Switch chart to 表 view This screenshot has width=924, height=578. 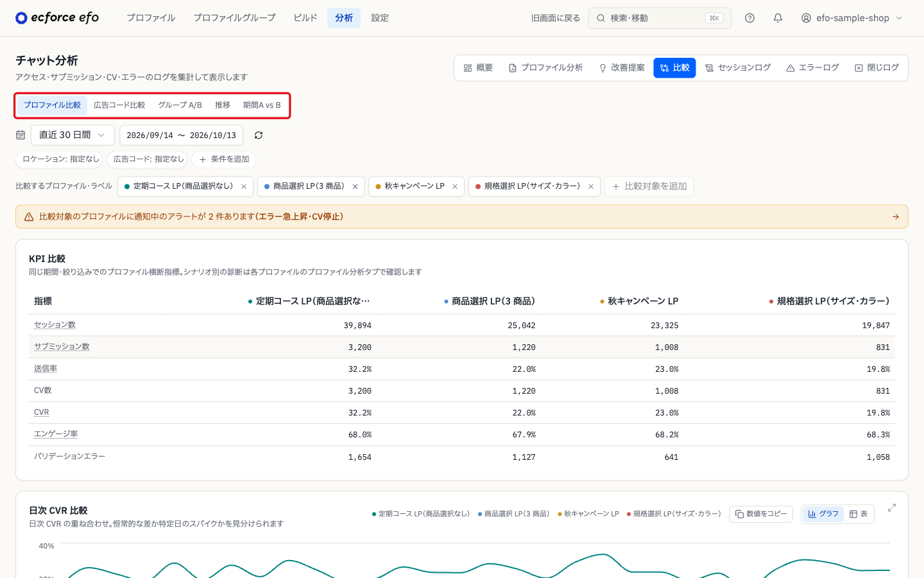pos(859,514)
